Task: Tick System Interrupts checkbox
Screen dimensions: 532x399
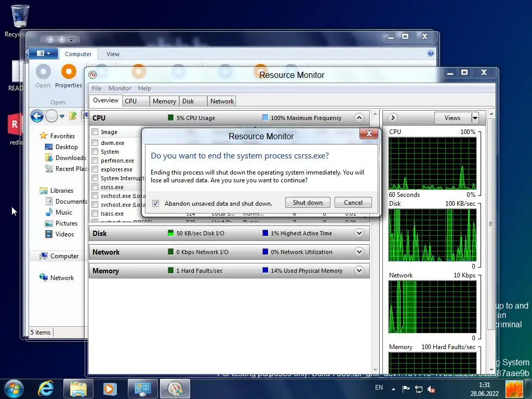Action: coord(95,178)
